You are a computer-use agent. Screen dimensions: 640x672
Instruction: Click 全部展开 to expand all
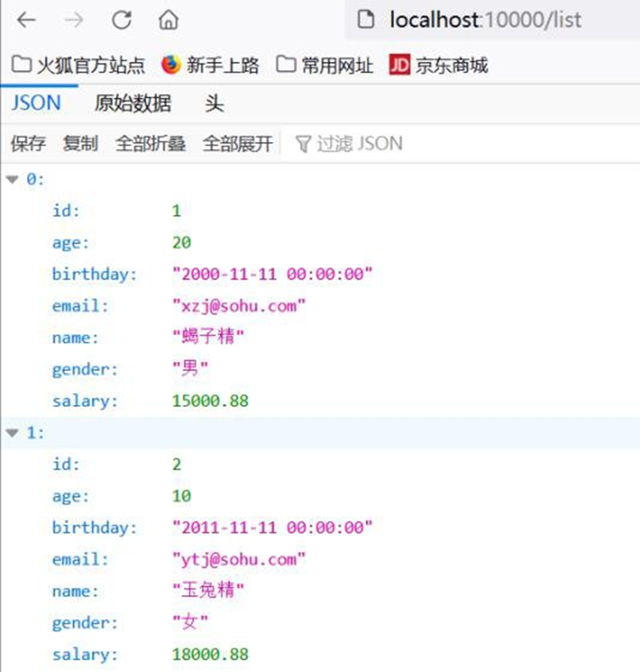click(237, 144)
